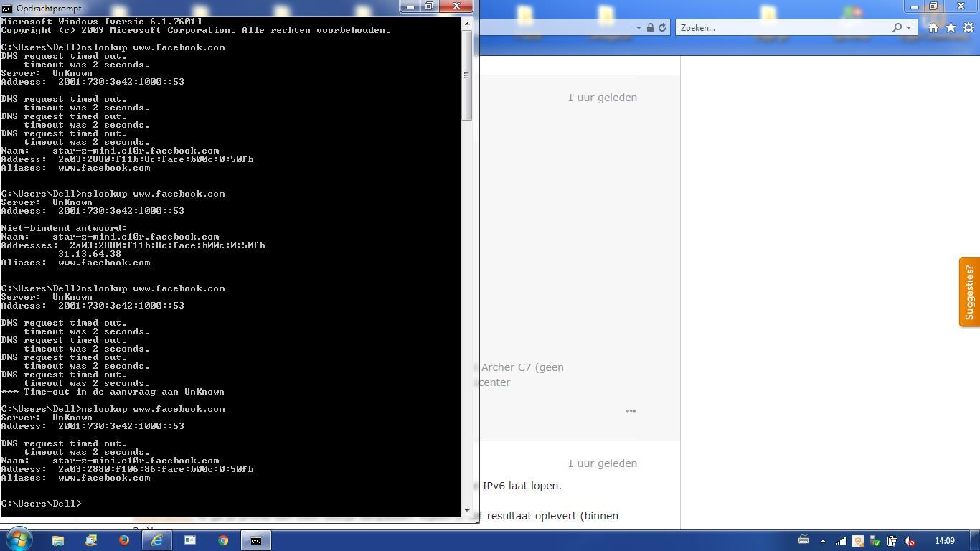The width and height of the screenshot is (980, 551).
Task: Toggle the muted speaker volume icon
Action: 909,541
